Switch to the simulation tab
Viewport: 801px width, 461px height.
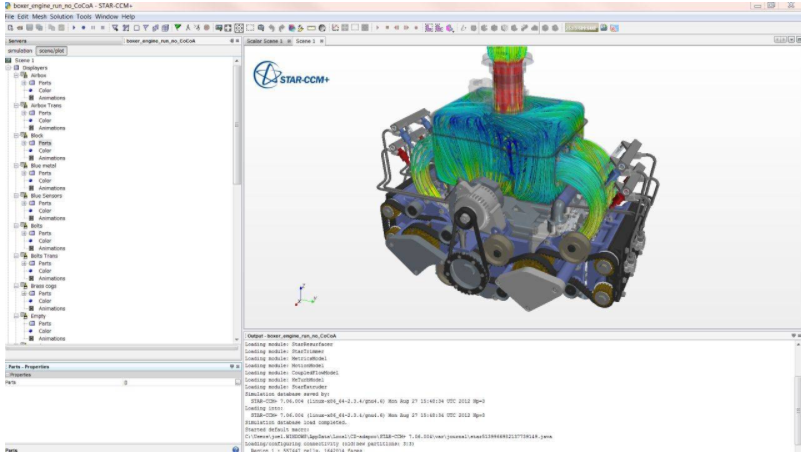[x=20, y=50]
